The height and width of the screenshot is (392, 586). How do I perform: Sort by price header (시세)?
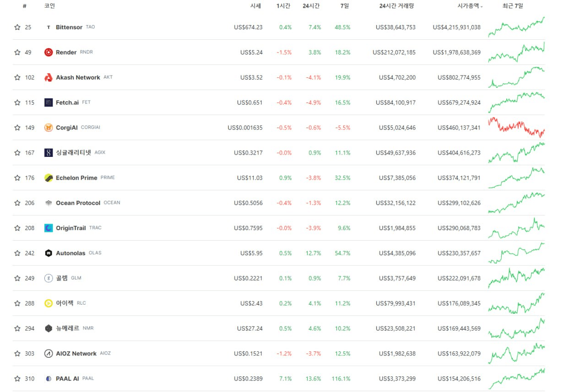point(255,6)
